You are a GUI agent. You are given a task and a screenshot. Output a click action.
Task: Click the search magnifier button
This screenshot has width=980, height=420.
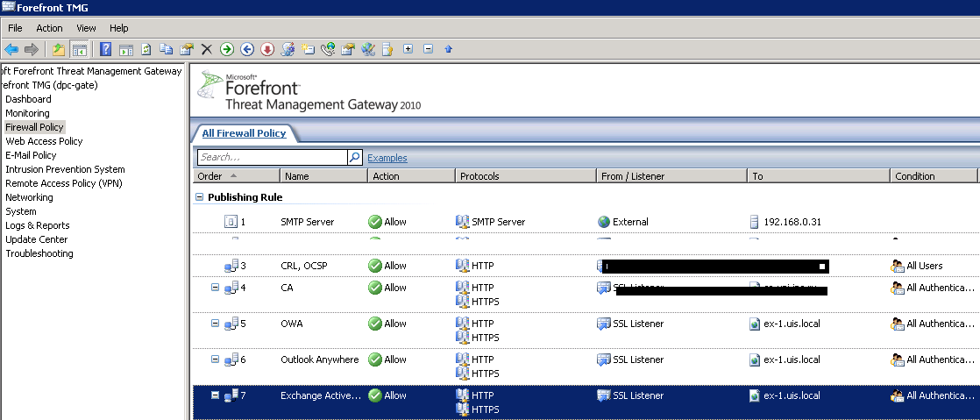(354, 157)
